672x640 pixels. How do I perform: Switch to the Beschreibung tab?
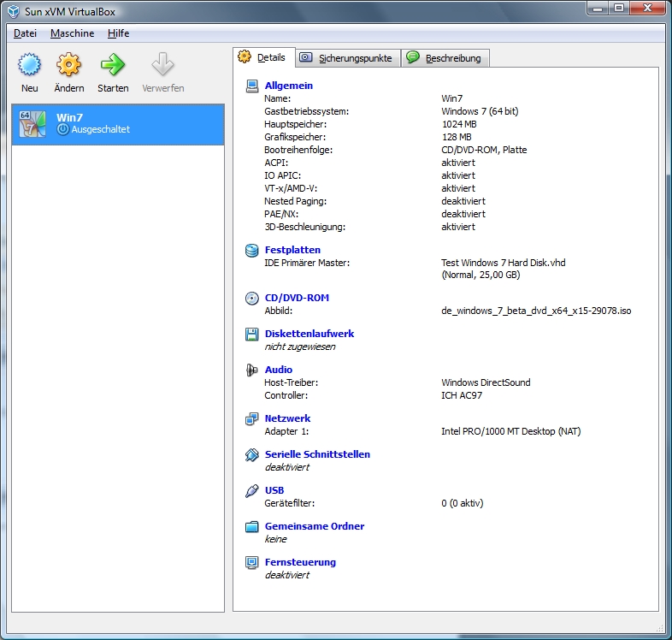coord(445,58)
